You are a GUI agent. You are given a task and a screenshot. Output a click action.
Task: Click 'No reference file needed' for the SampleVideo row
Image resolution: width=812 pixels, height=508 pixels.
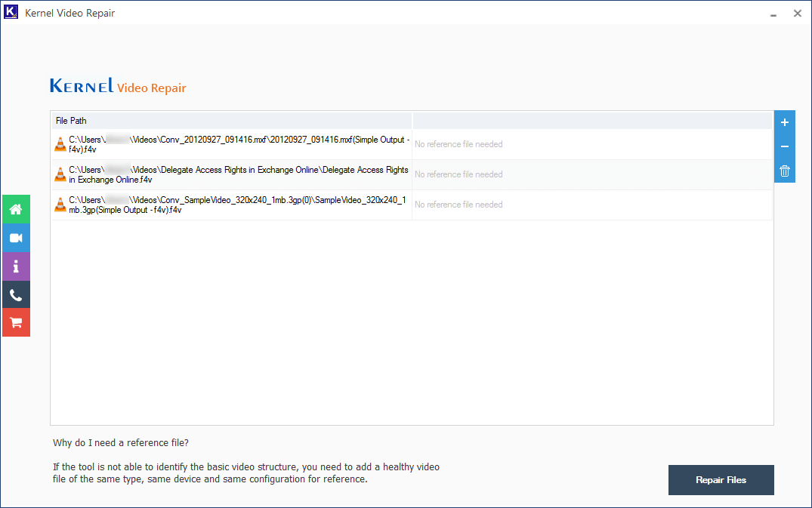click(458, 205)
